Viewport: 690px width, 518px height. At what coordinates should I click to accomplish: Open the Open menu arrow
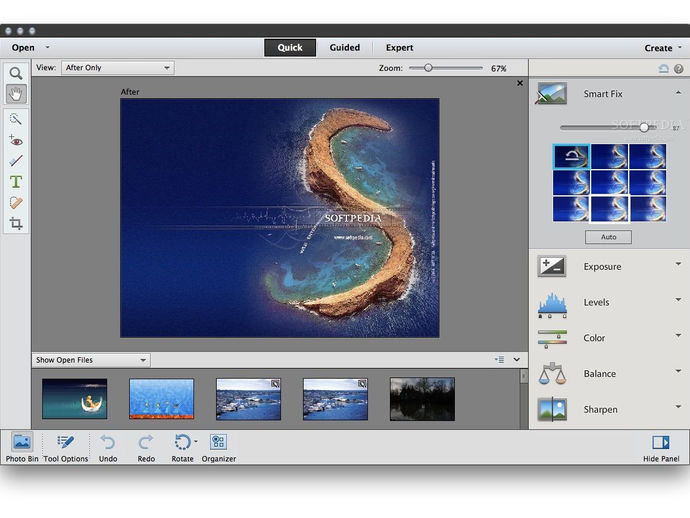click(48, 47)
